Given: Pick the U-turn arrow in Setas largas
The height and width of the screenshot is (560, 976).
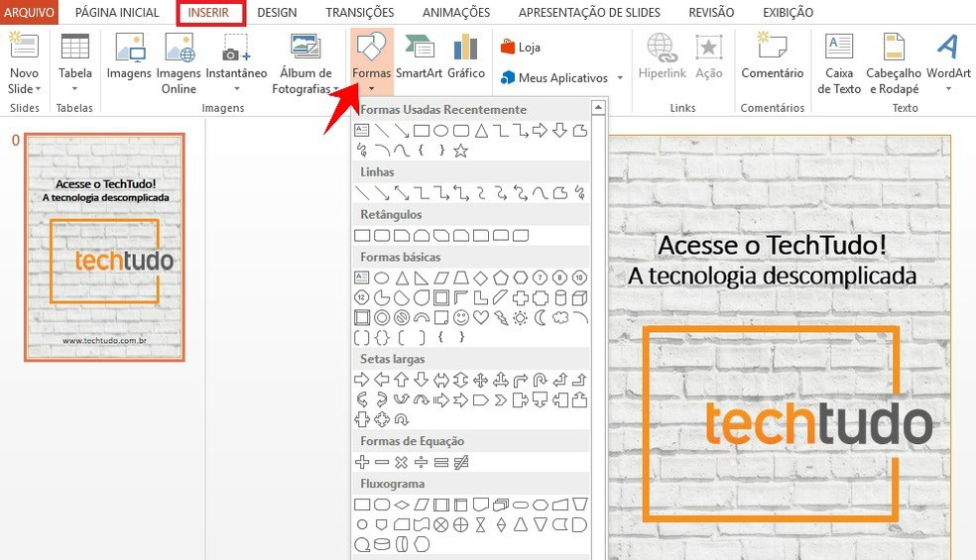Looking at the screenshot, I should (541, 380).
